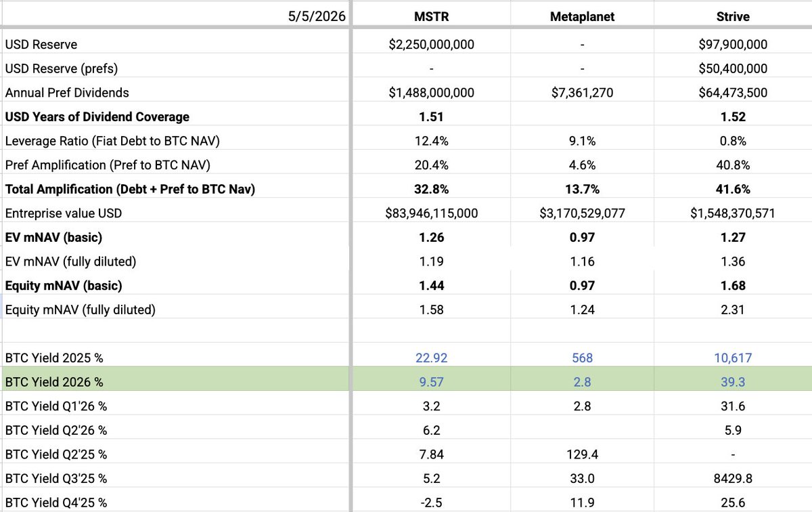The height and width of the screenshot is (512, 812).
Task: Select the USD Reserve row label
Action: click(41, 44)
